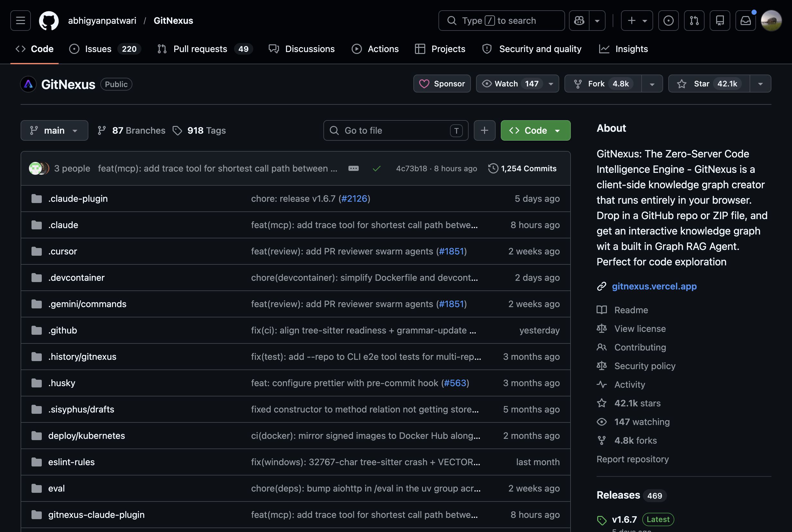792x532 pixels.
Task: Open Security policy link
Action: tap(636, 366)
